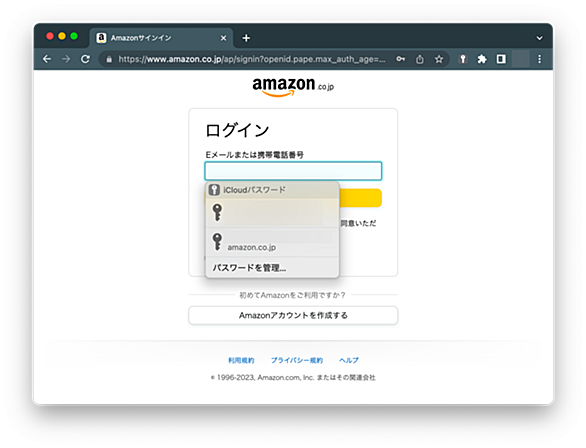This screenshot has height=448, width=586.
Task: Close the Amazonサインイン tab
Action: (223, 38)
